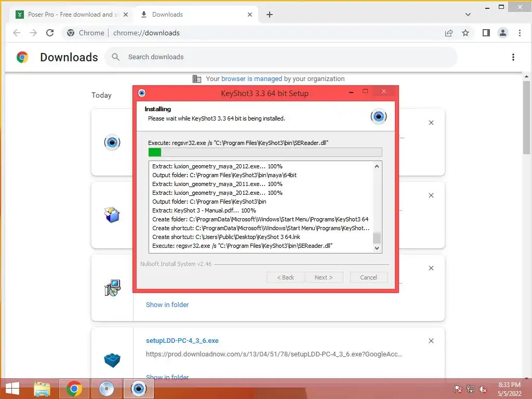
Task: Click the setupLDD download source URL
Action: 274,354
